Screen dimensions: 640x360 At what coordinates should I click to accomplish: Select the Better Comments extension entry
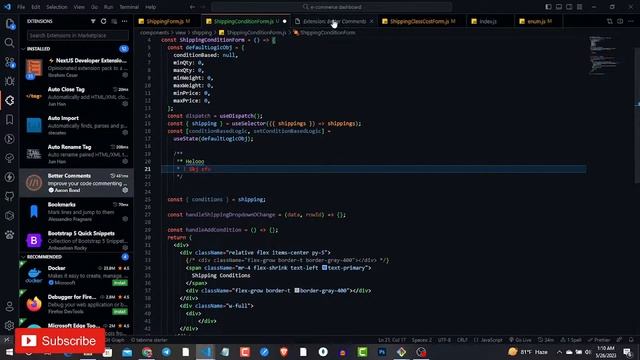(x=76, y=183)
